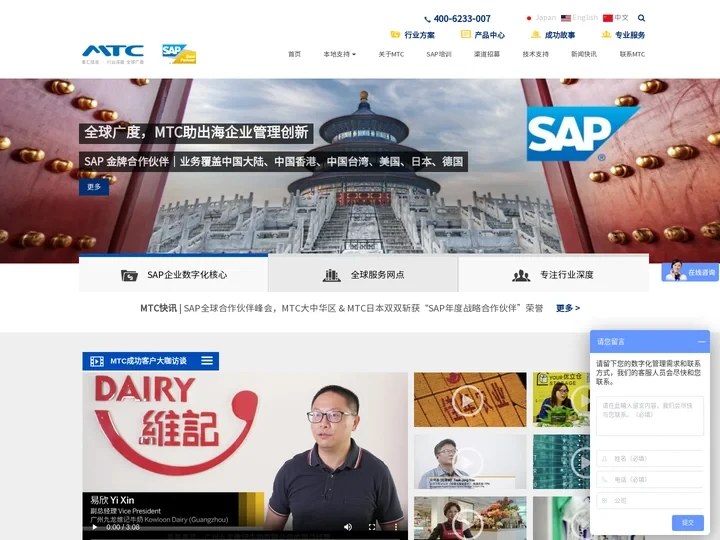This screenshot has width=720, height=540.
Task: Click the 专业服务 icon
Action: pyautogui.click(x=606, y=34)
